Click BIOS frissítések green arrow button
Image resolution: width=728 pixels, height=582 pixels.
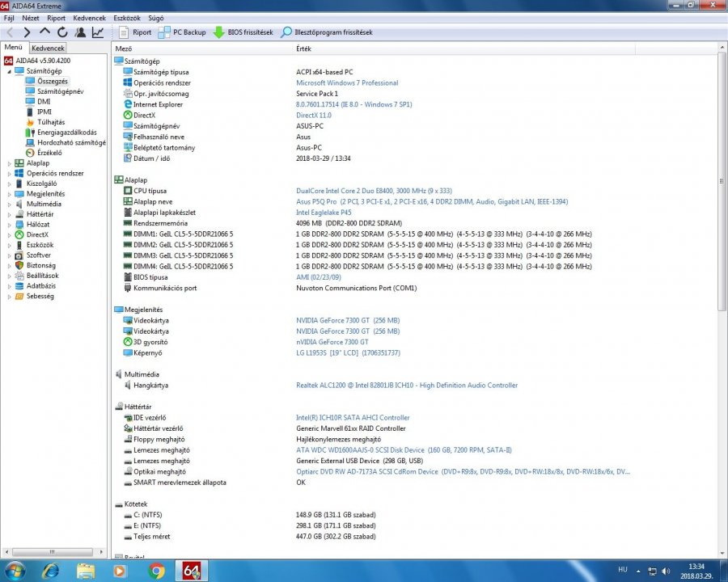(x=243, y=32)
